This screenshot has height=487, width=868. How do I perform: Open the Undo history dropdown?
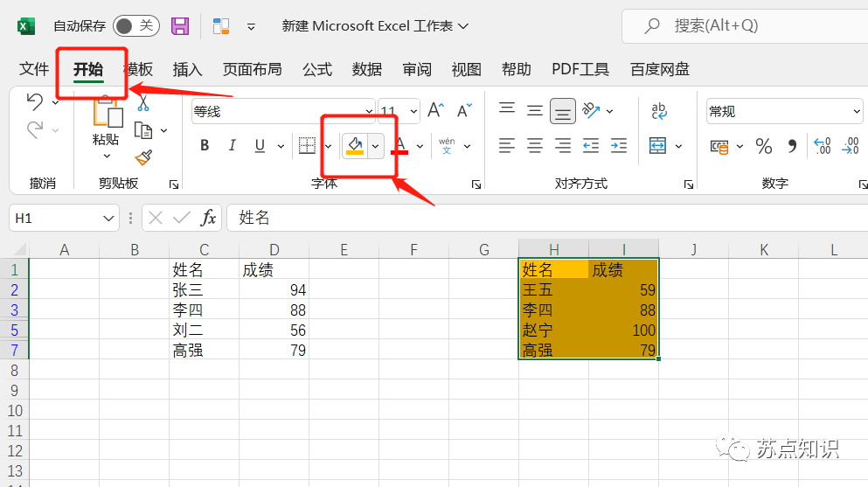(55, 102)
